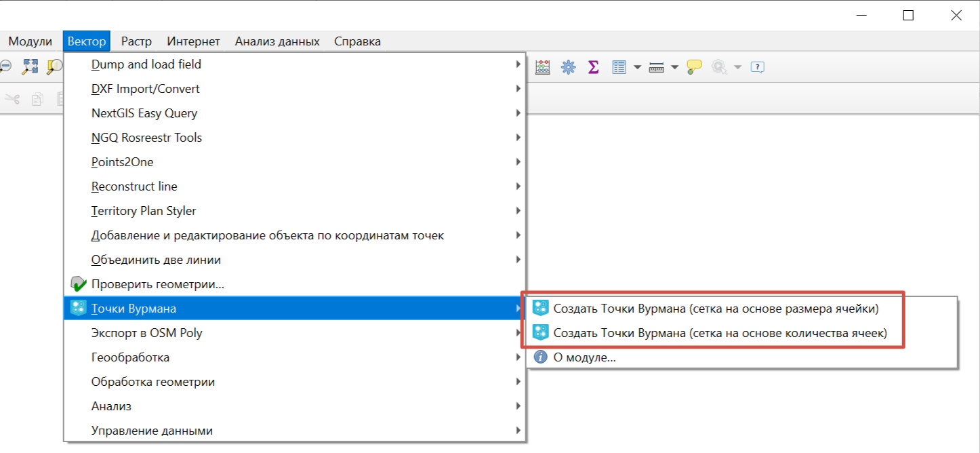Choose Проверить геометрии… menu entry

point(295,284)
